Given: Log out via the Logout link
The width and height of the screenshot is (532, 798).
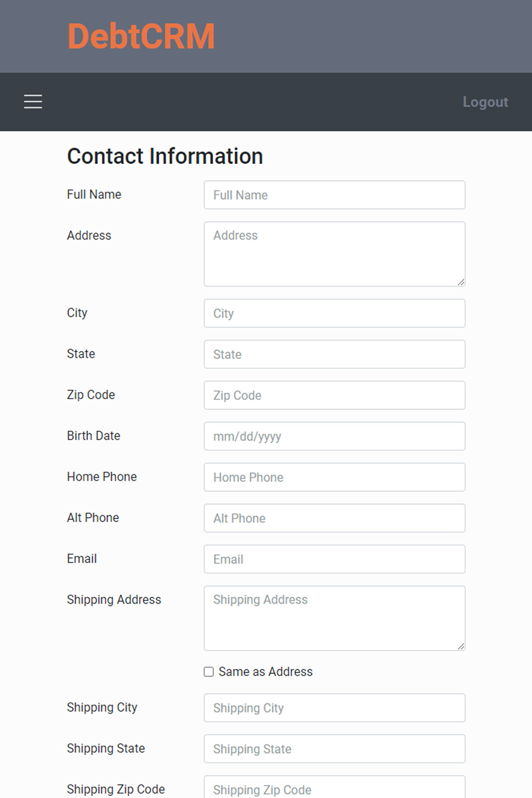Looking at the screenshot, I should (485, 102).
